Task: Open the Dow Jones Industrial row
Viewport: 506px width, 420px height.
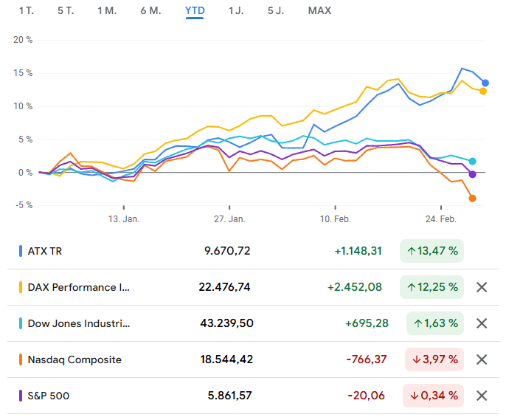Action: [x=253, y=323]
